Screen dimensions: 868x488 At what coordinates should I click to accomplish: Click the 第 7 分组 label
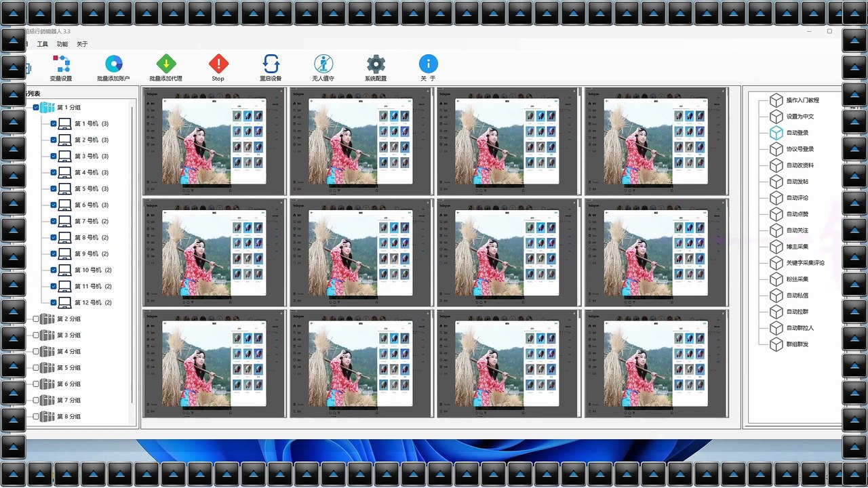(68, 401)
